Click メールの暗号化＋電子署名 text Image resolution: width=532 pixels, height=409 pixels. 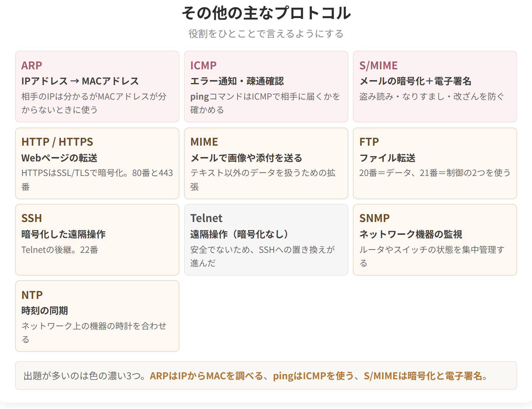tap(415, 81)
